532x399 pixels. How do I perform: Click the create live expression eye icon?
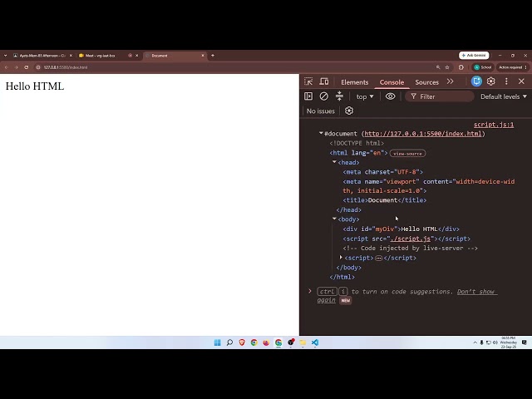pyautogui.click(x=390, y=96)
